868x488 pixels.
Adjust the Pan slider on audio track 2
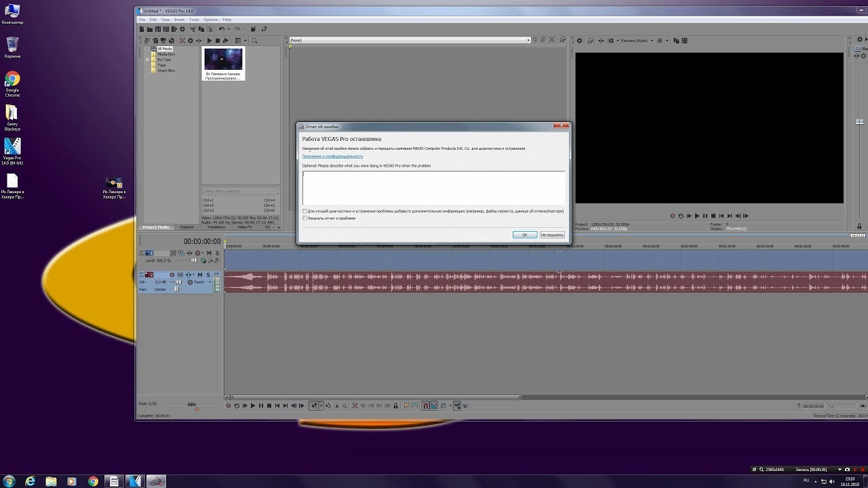[176, 289]
